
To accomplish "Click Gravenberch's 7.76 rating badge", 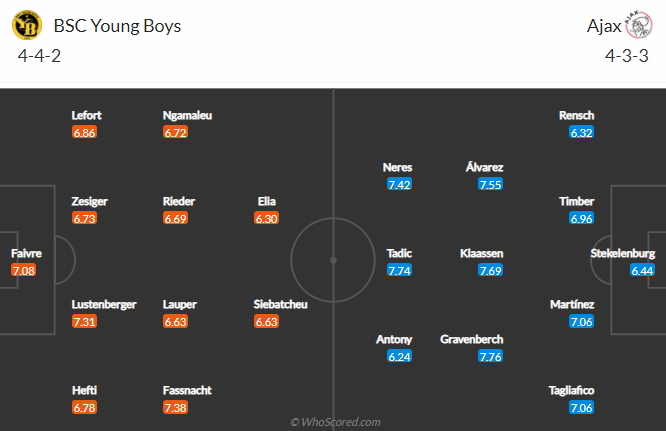I will point(490,356).
